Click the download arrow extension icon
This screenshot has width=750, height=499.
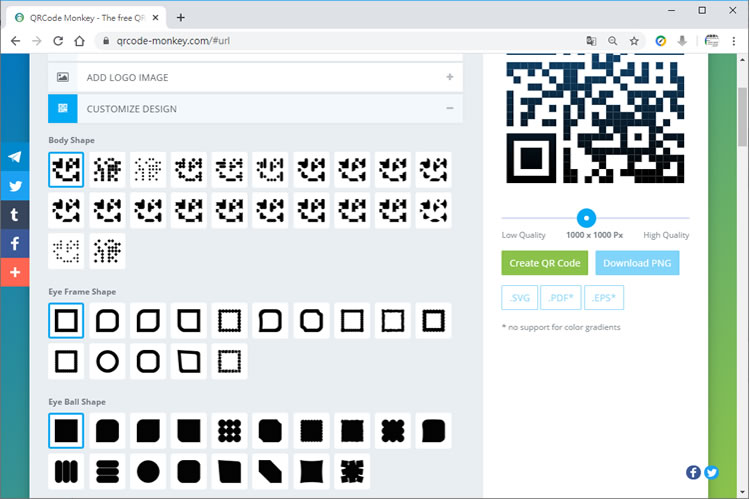(x=682, y=41)
